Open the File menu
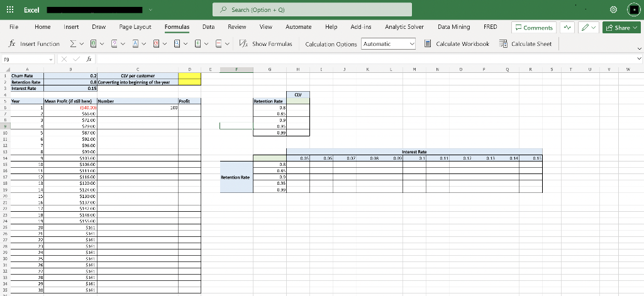The height and width of the screenshot is (296, 644). click(14, 26)
